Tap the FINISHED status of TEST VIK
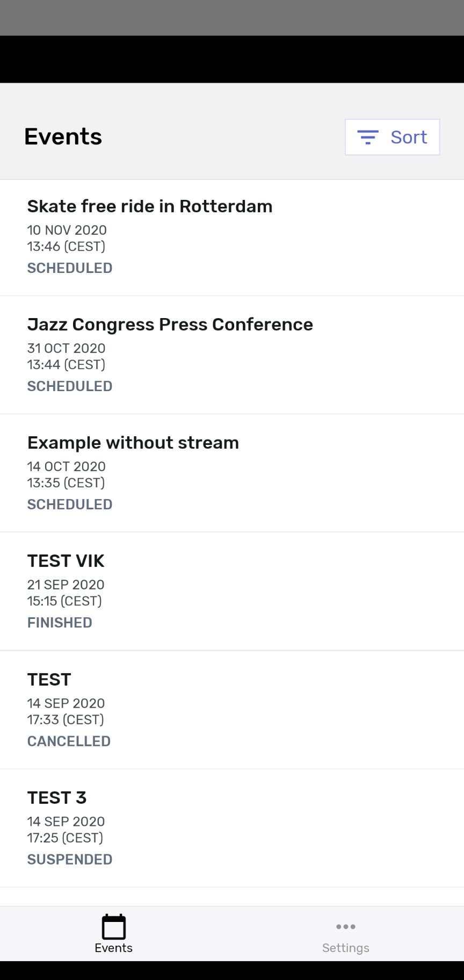Image resolution: width=464 pixels, height=980 pixels. [x=60, y=623]
